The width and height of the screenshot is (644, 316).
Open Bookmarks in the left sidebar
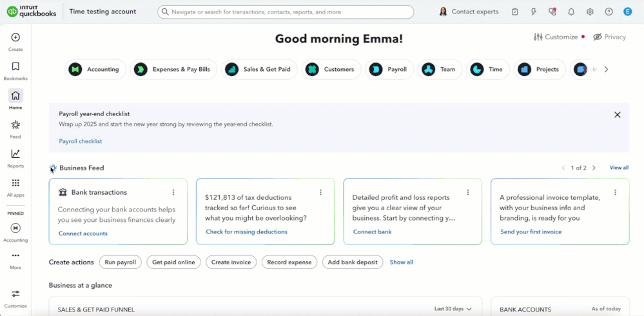tap(15, 66)
